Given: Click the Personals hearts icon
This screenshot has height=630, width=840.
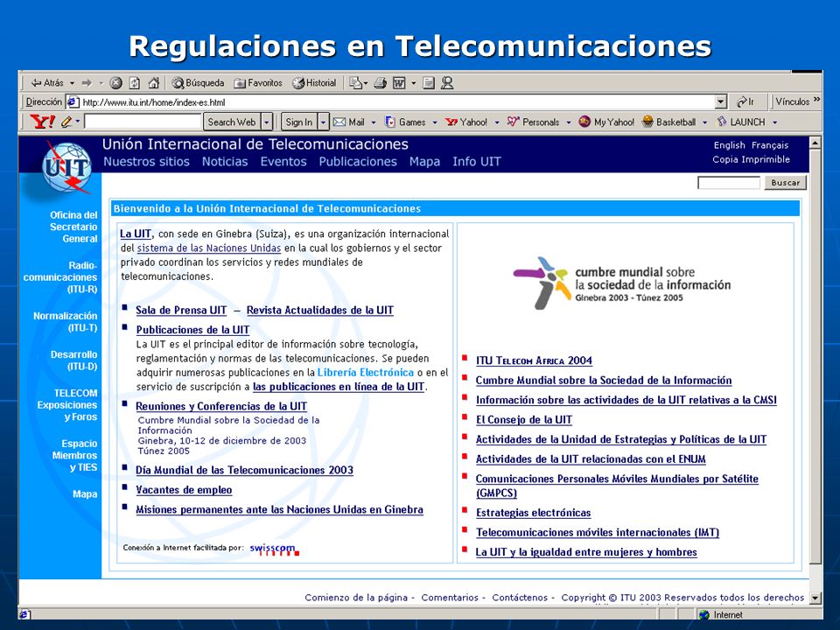Looking at the screenshot, I should (514, 122).
